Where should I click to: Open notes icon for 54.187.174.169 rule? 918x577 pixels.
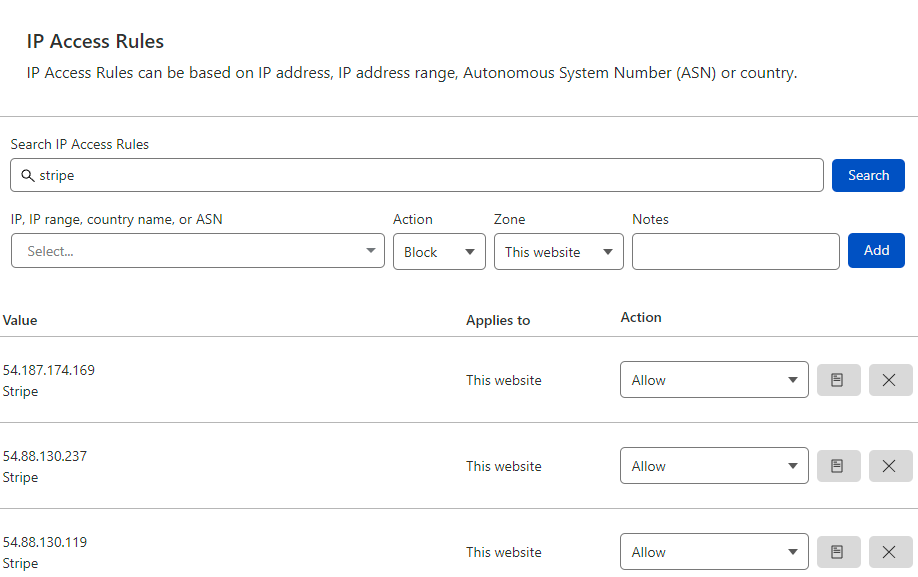[838, 380]
